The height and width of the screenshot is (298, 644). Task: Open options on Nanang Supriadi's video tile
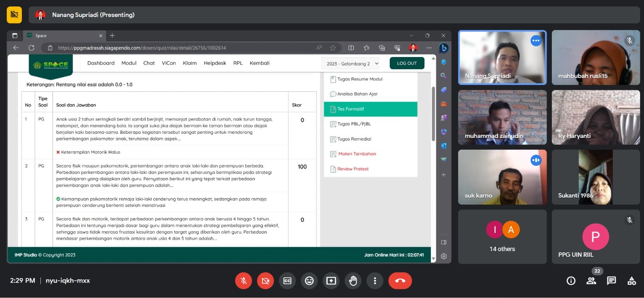[536, 40]
